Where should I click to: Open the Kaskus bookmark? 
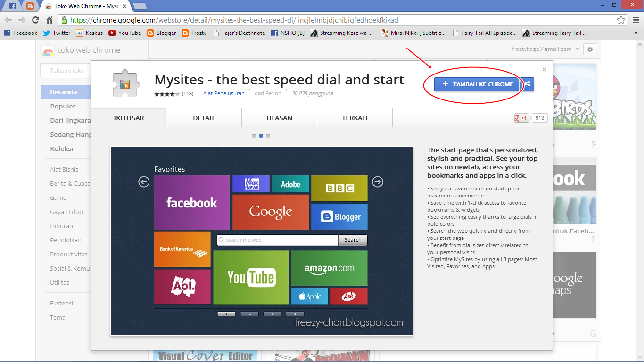click(x=90, y=33)
